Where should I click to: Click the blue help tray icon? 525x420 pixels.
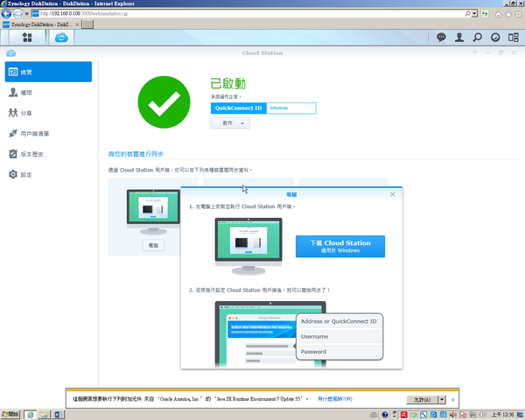[385, 415]
